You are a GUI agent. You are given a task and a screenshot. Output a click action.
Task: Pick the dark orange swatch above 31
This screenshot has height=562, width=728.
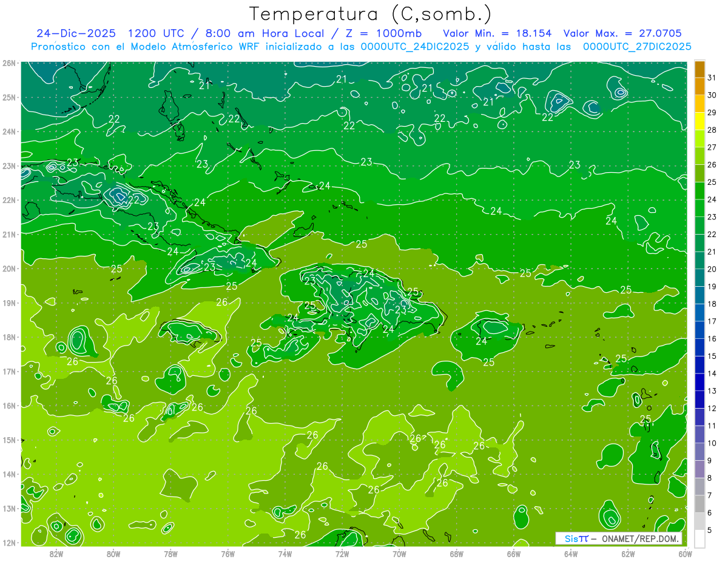point(700,69)
